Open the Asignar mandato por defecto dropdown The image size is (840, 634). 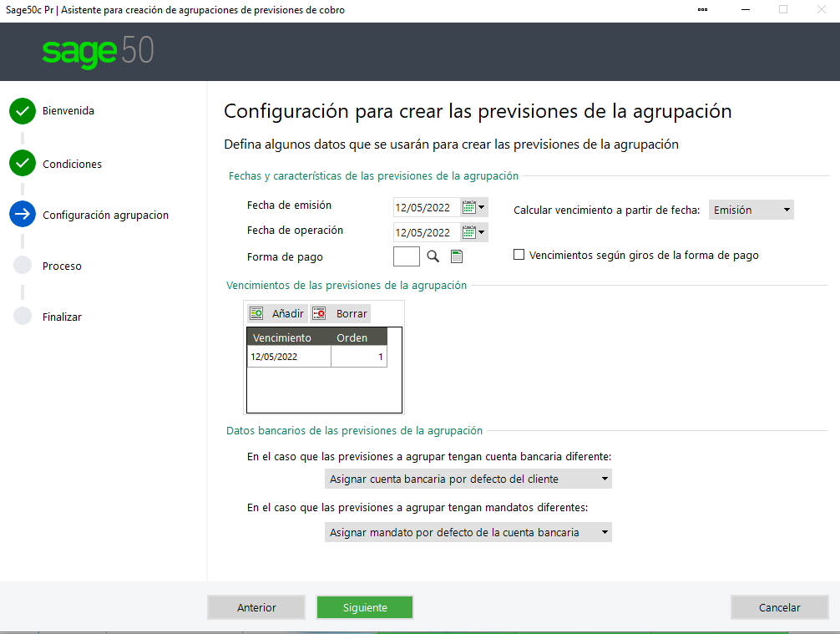[x=468, y=532]
